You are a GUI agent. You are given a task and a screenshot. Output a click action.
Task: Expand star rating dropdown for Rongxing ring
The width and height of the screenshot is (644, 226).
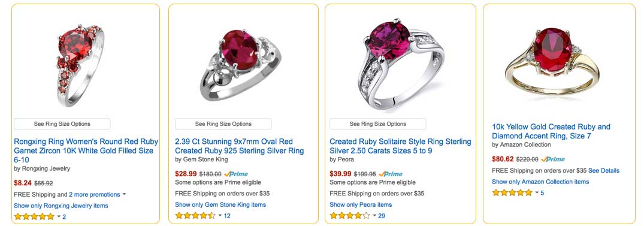(x=59, y=216)
